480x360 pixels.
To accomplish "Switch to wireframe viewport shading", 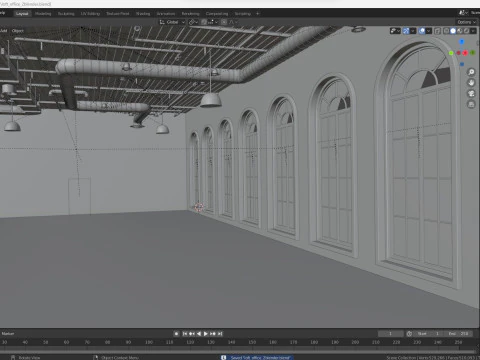I will click(x=446, y=31).
